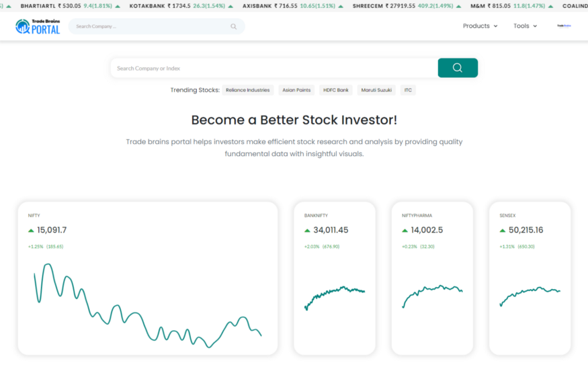588x369 pixels.
Task: Select Asian Paints trending stock
Action: [296, 90]
